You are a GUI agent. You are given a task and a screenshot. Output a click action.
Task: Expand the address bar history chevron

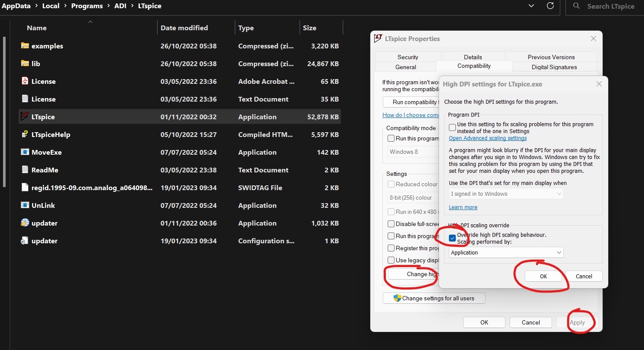(x=531, y=6)
